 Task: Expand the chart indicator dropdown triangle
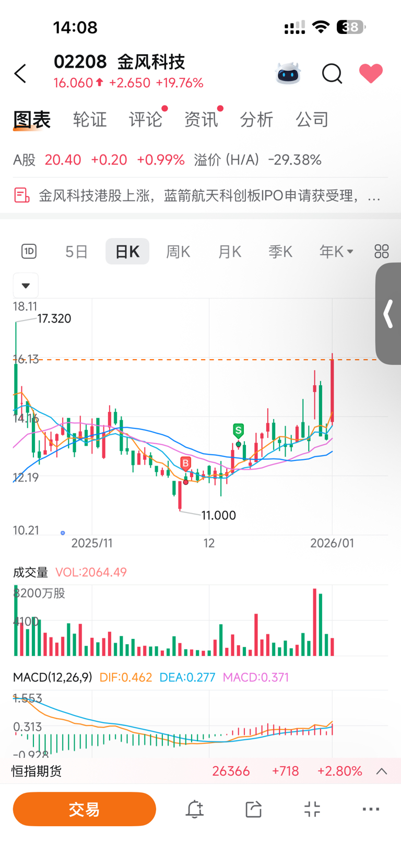(26, 286)
